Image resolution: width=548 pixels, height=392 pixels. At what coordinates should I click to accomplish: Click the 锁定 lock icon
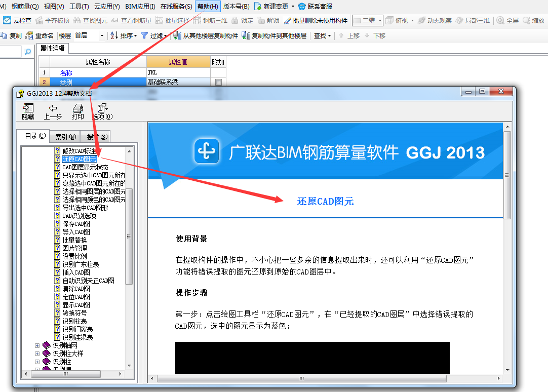(x=235, y=21)
